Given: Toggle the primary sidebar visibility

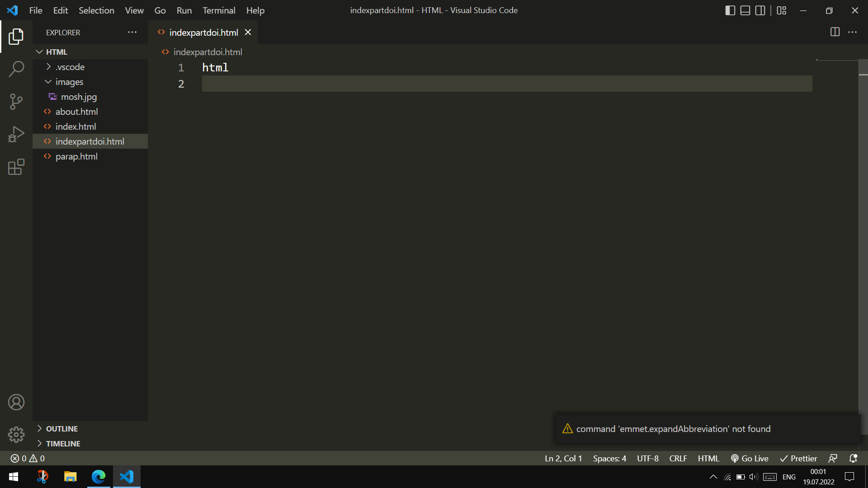Looking at the screenshot, I should [730, 10].
